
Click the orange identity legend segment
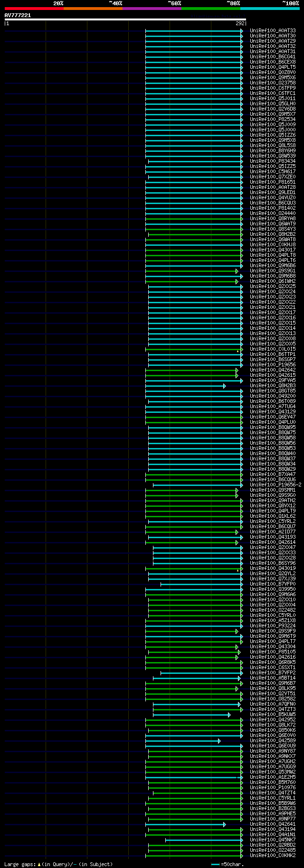(x=93, y=9)
